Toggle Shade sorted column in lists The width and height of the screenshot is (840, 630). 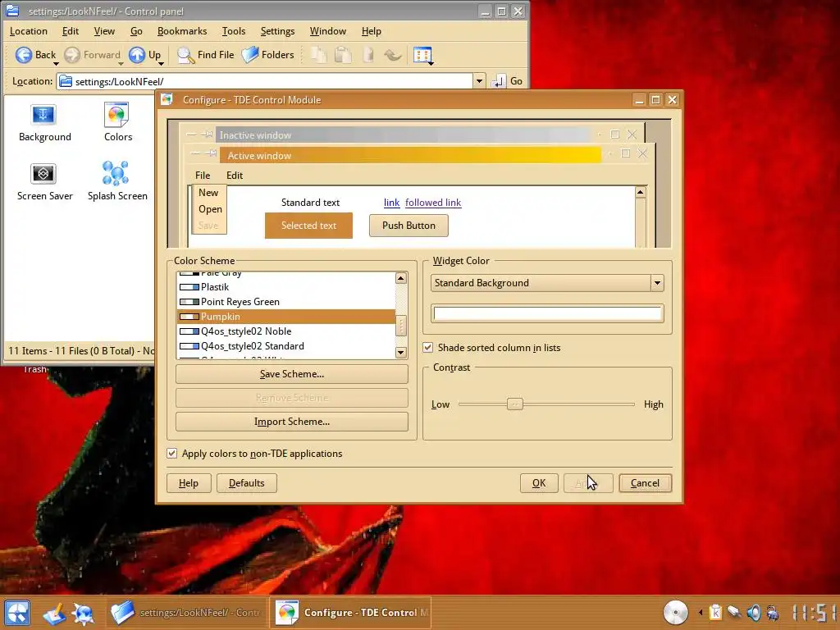427,347
